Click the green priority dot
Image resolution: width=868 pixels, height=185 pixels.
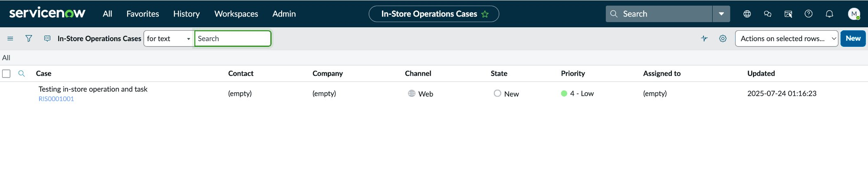click(564, 94)
